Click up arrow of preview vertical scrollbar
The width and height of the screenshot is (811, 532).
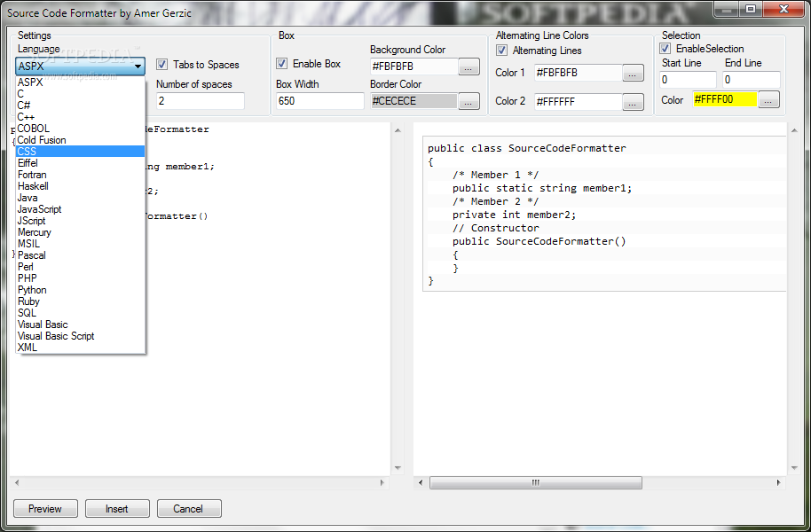[x=794, y=129]
